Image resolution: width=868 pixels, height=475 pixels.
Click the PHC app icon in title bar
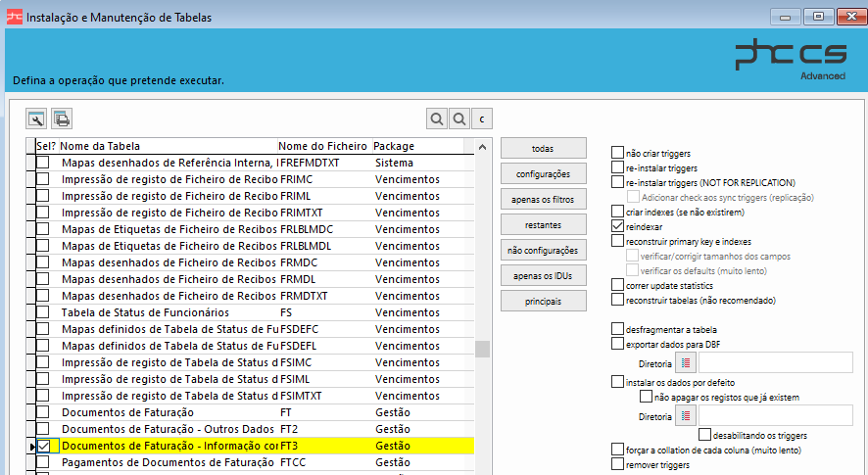pos(15,18)
